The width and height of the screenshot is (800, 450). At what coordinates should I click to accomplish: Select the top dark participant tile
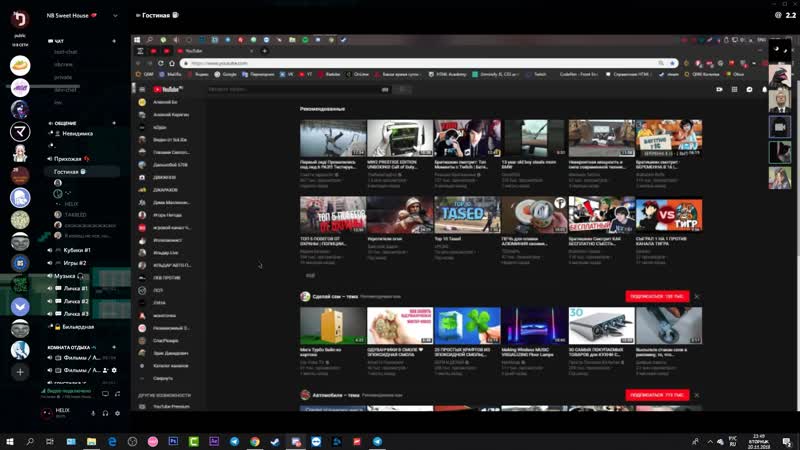(780, 49)
